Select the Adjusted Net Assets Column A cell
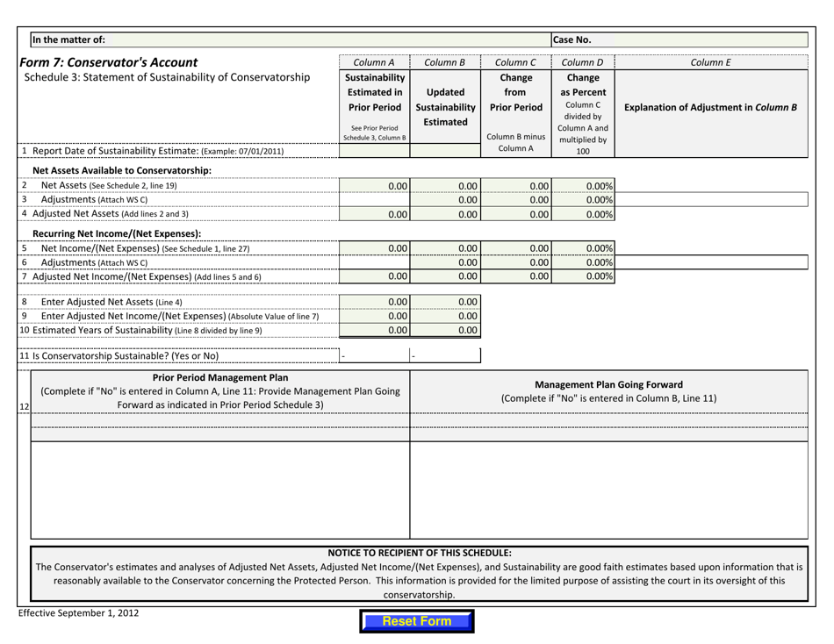 (375, 213)
